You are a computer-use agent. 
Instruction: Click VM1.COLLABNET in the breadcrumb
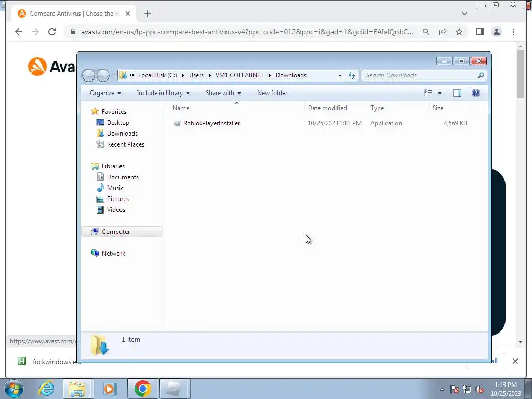pos(240,75)
